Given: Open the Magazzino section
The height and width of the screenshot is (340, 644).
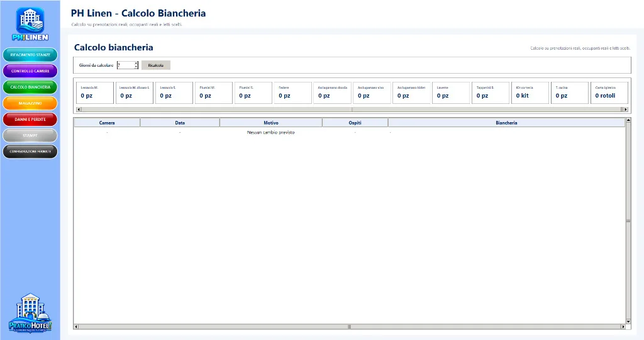Looking at the screenshot, I should point(30,103).
